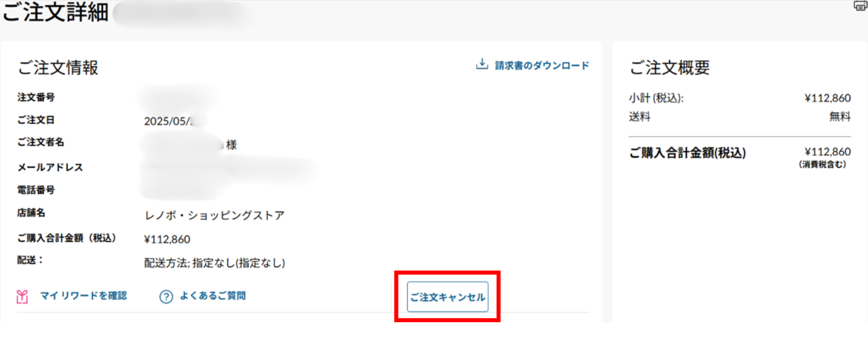The image size is (868, 341).
Task: Select the 電話番号 field label
Action: pos(36,190)
